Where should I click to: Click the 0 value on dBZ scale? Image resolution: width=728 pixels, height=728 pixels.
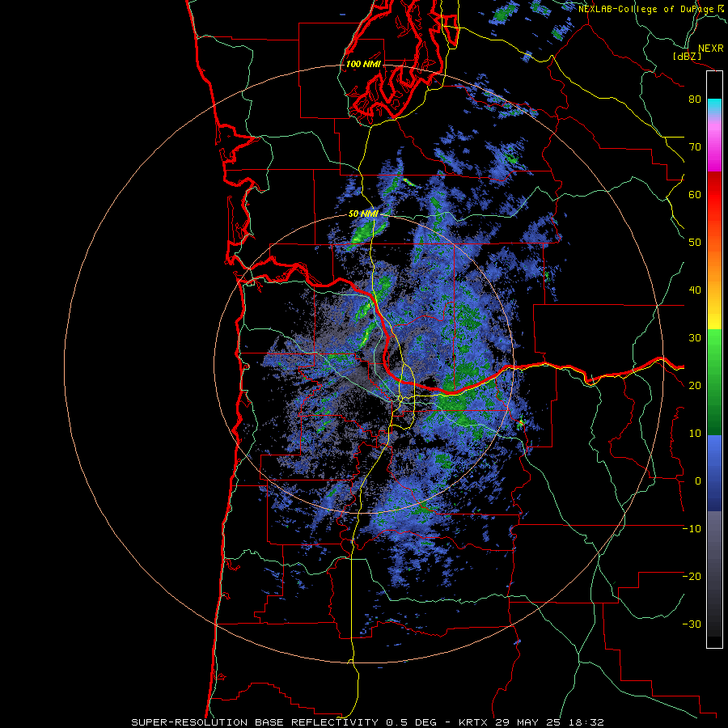698,481
